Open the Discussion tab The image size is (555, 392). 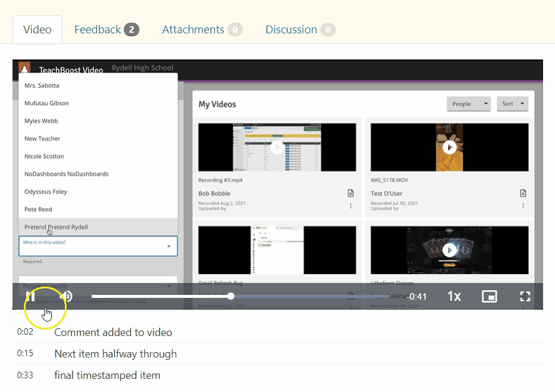(x=300, y=30)
